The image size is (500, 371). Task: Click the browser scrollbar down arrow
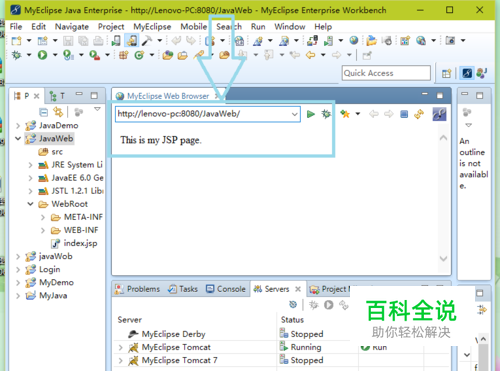[443, 258]
